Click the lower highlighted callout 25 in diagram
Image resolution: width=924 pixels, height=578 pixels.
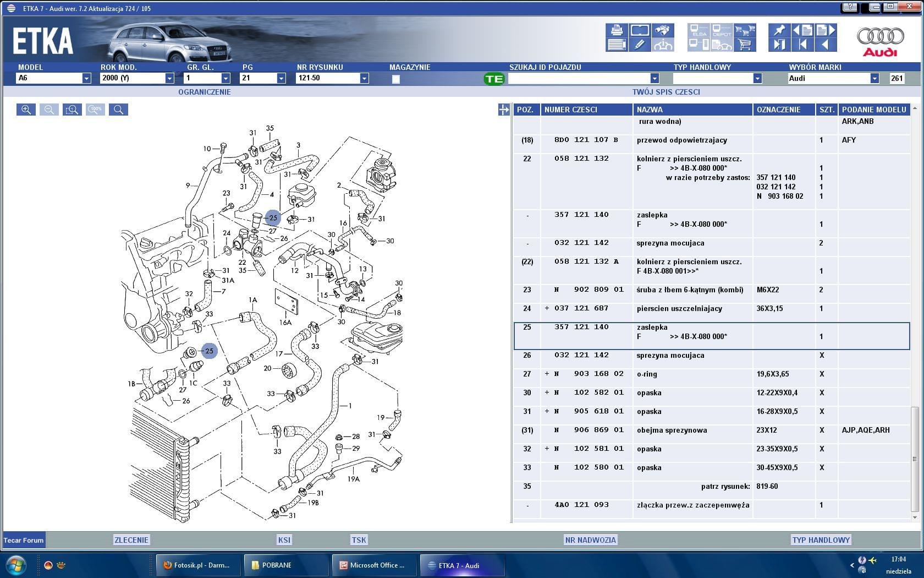pyautogui.click(x=209, y=351)
